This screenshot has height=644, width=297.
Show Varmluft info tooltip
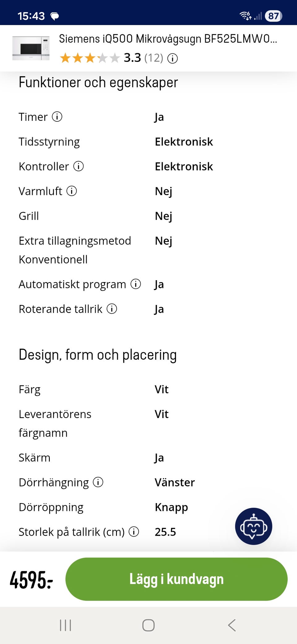[72, 191]
